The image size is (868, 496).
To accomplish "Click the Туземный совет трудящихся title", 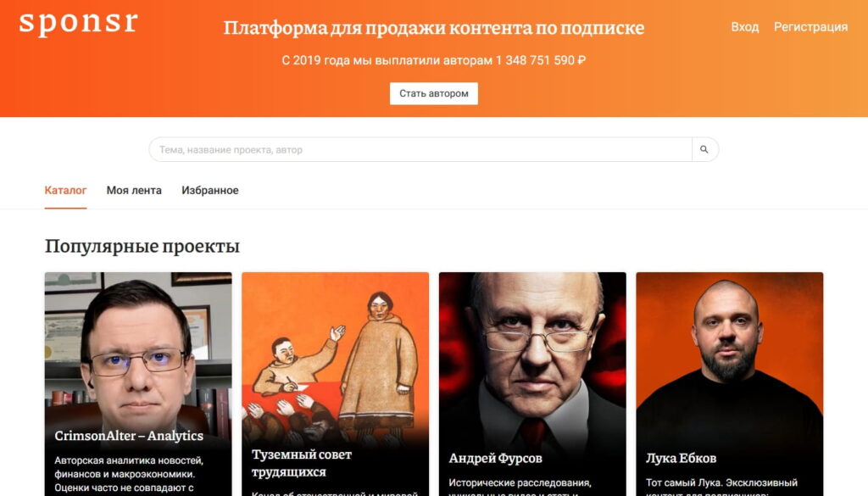I will coord(302,463).
